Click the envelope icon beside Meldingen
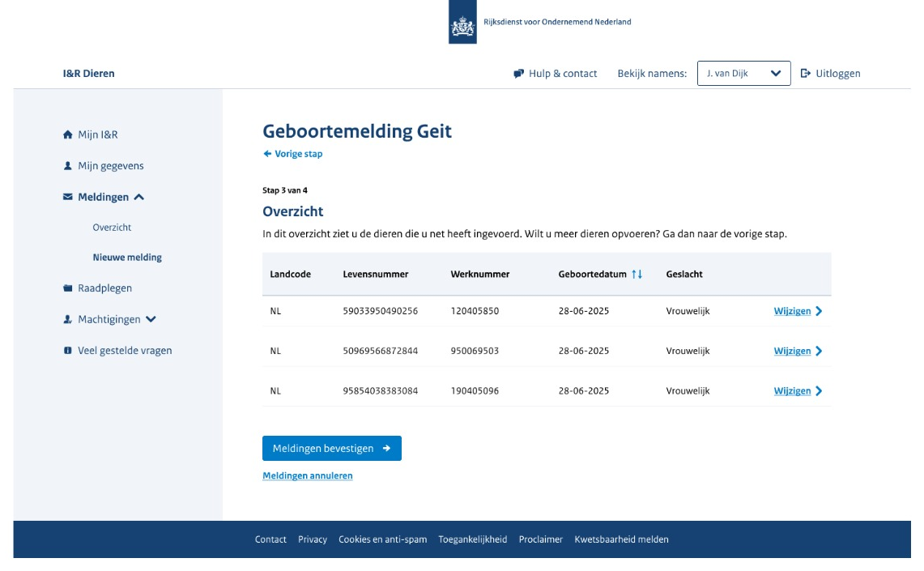924x571 pixels. click(x=68, y=197)
